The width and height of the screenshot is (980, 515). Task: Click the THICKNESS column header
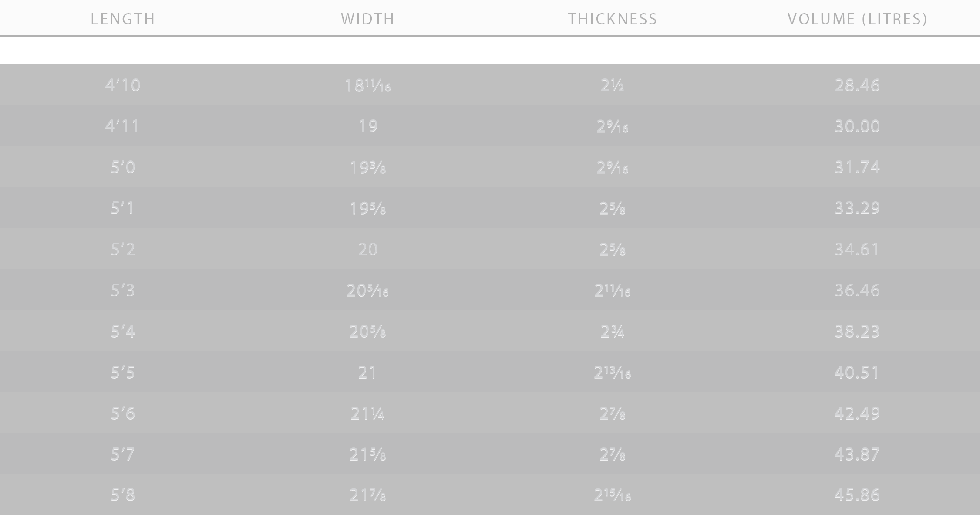click(613, 19)
